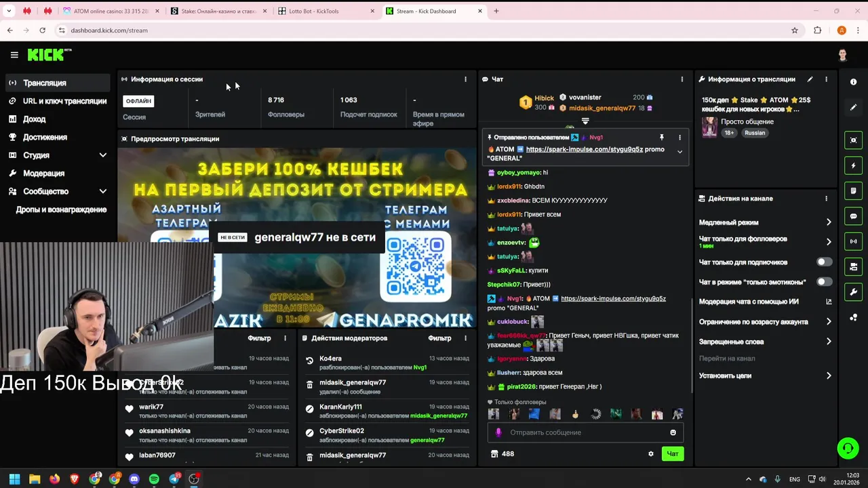Open Chat panel three-dot menu

(x=682, y=79)
